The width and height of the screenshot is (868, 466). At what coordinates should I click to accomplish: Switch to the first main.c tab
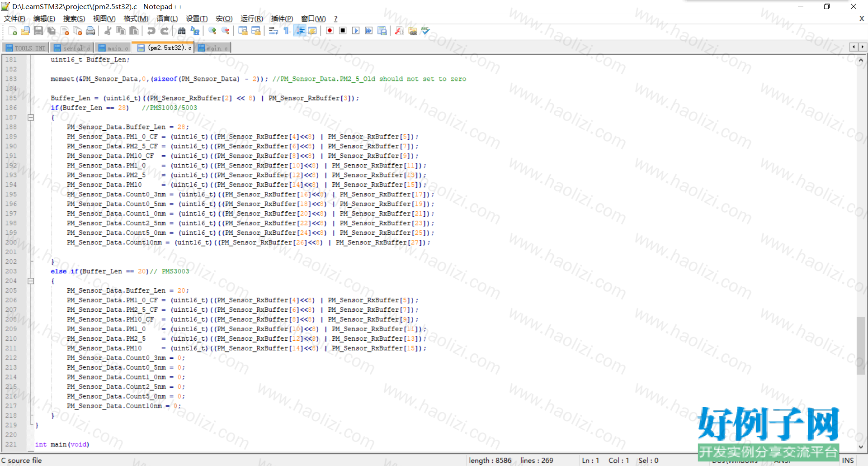click(x=113, y=48)
